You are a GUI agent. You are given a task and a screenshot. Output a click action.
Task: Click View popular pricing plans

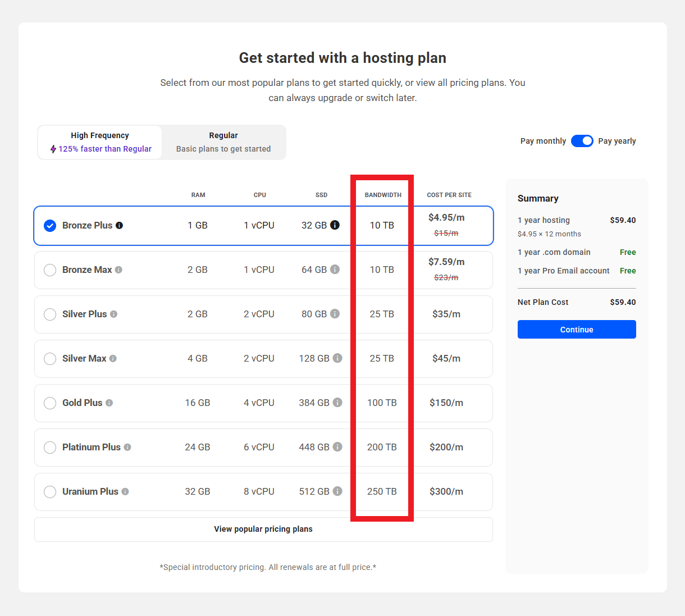pos(263,529)
